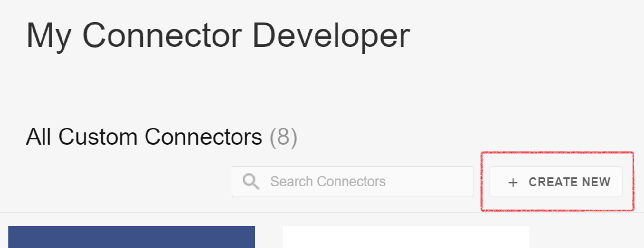Click the word Custom in the section heading
The width and height of the screenshot is (644, 248).
[x=98, y=137]
